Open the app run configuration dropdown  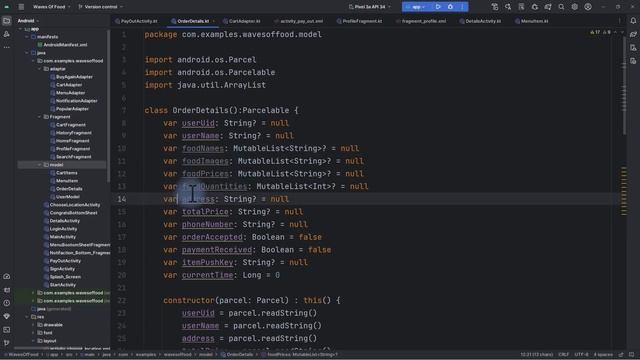pos(416,7)
